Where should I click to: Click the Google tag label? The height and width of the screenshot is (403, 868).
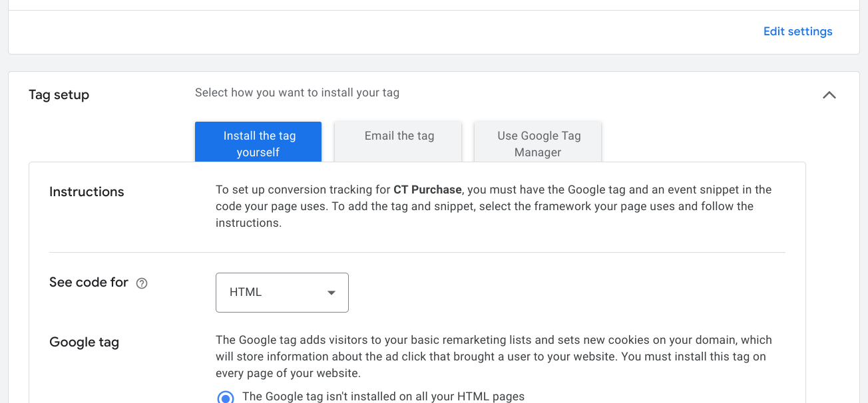(84, 342)
